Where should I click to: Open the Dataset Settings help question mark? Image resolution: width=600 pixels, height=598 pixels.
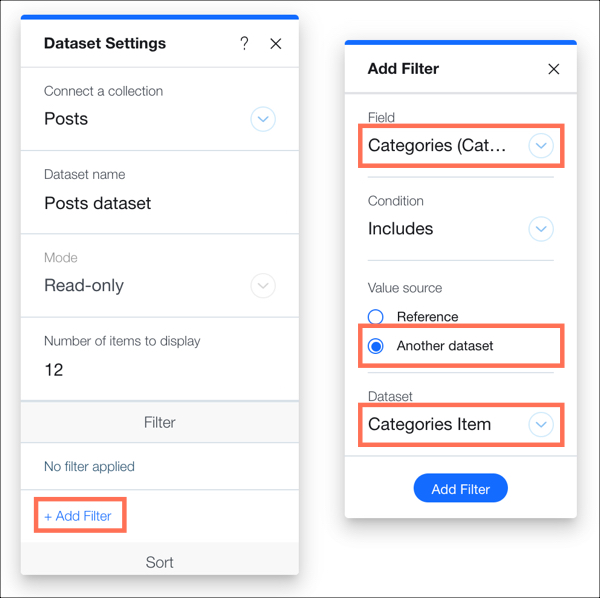244,43
